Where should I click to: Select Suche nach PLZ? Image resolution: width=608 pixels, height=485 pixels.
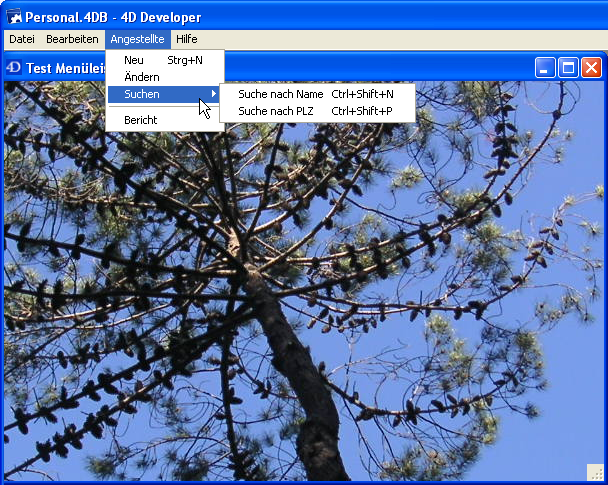[x=317, y=111]
